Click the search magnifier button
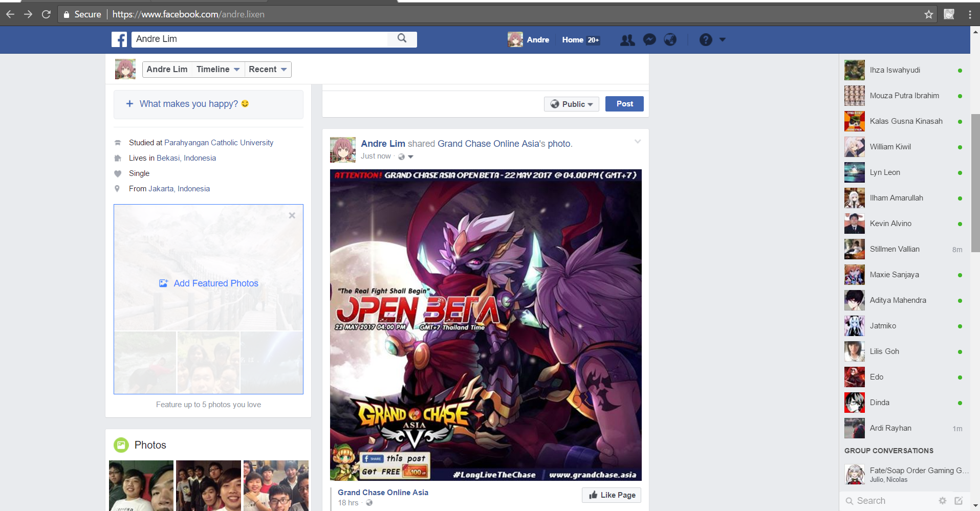 (x=402, y=39)
